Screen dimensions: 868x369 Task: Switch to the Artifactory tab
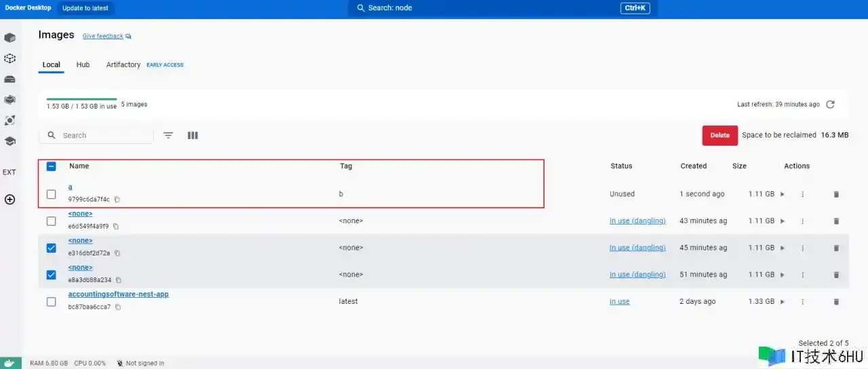pos(123,64)
